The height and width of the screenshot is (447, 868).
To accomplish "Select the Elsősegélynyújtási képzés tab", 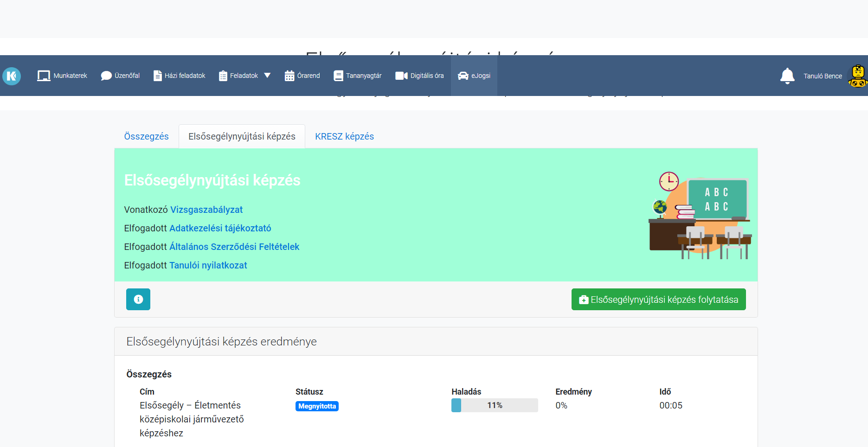I will (242, 136).
